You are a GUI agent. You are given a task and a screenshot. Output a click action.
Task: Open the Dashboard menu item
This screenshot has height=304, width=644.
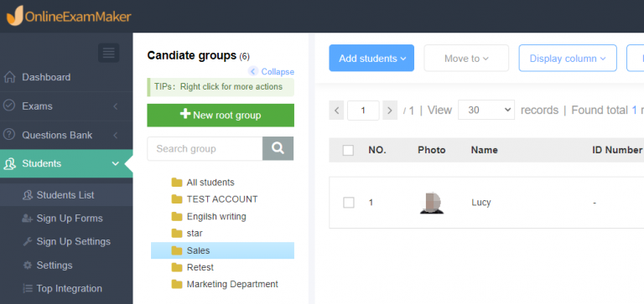click(x=66, y=77)
